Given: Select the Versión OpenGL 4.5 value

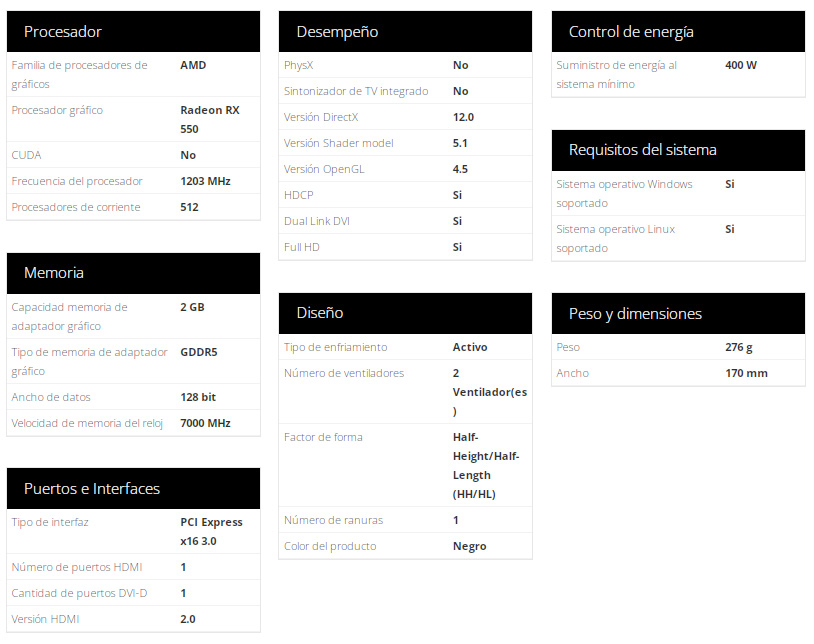Looking at the screenshot, I should pos(460,169).
